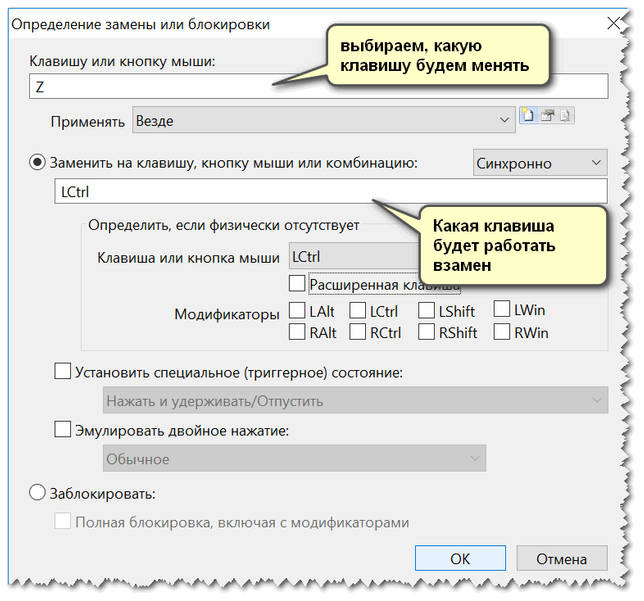
Task: Check 'Эмулировать двойное нажатие'
Action: point(62,429)
